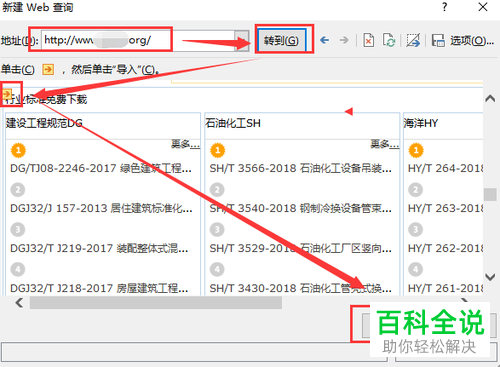Click the yellow table-select arrow beside 行业标准免费下载
Screen dimensions: 500x367
(x=7, y=94)
